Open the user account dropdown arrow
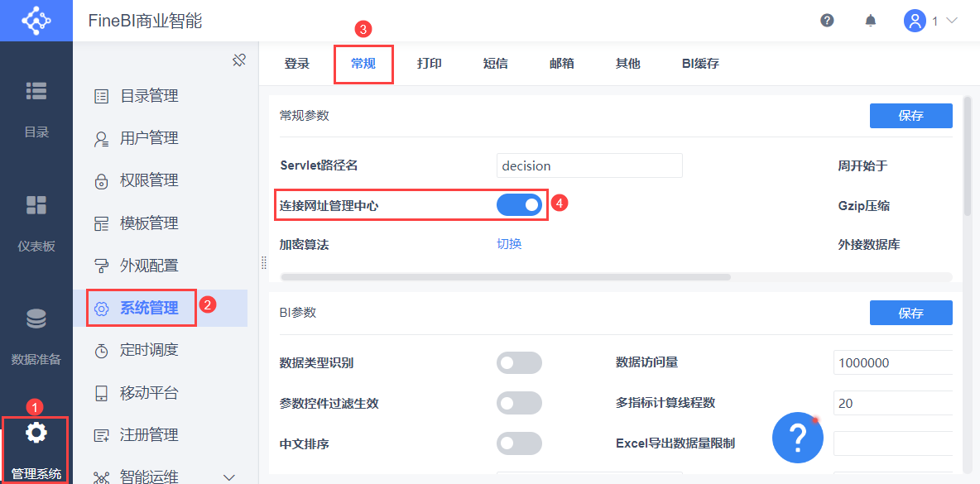Viewport: 980px width, 484px height. pyautogui.click(x=951, y=21)
